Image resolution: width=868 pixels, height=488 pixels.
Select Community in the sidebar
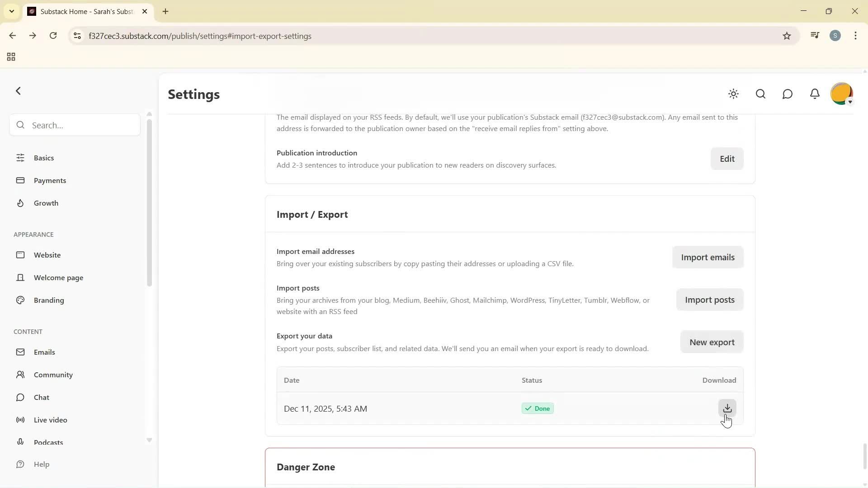[53, 375]
